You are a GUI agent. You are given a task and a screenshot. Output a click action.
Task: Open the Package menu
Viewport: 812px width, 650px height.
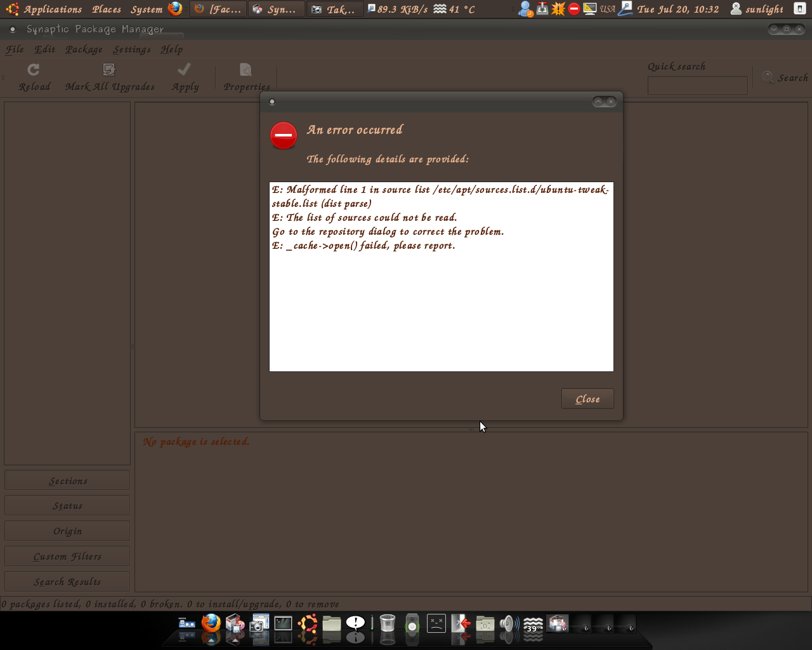(84, 50)
